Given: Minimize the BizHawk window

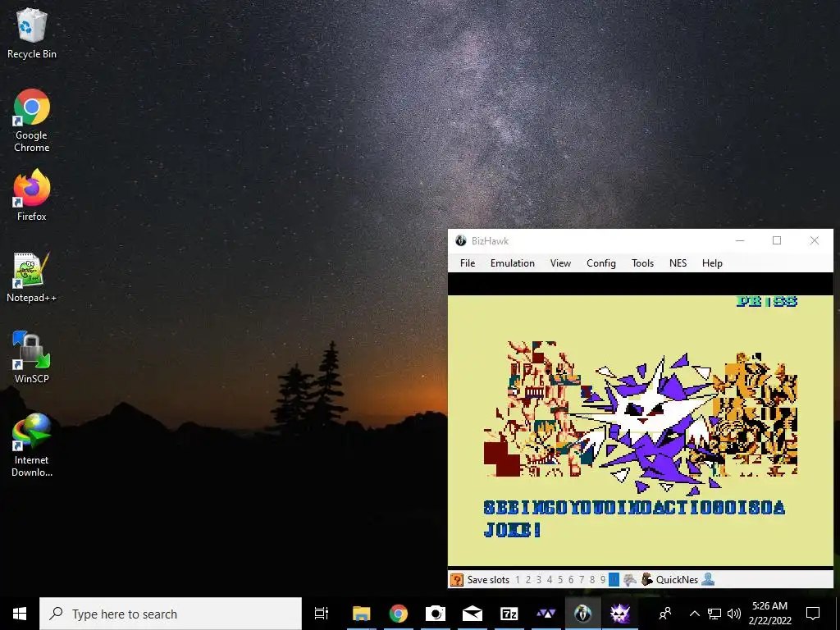Looking at the screenshot, I should click(740, 241).
